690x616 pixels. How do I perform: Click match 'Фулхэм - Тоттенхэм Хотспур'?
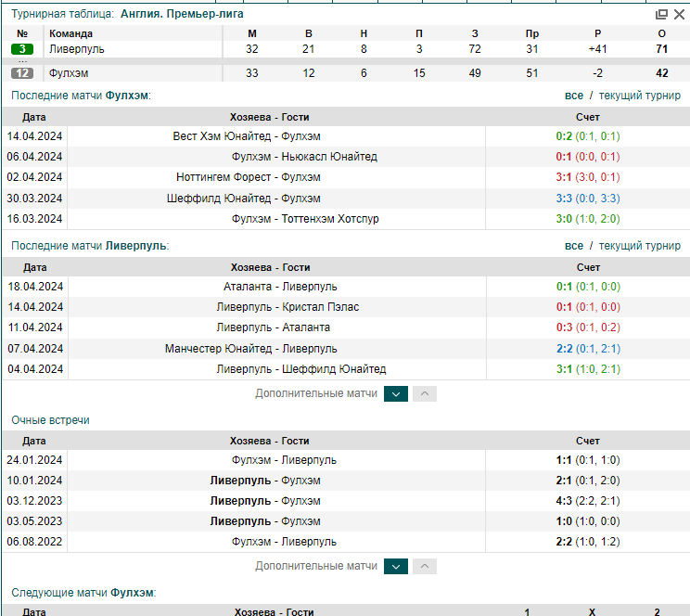pos(305,219)
